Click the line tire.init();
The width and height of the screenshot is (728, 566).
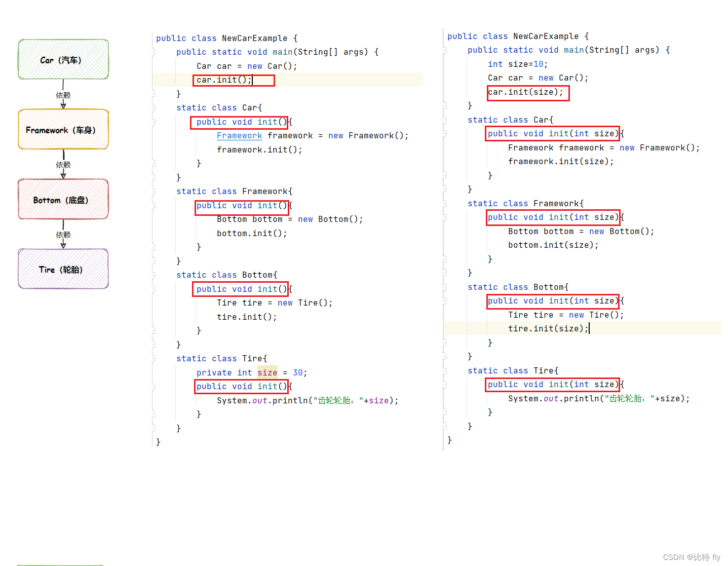tap(247, 317)
